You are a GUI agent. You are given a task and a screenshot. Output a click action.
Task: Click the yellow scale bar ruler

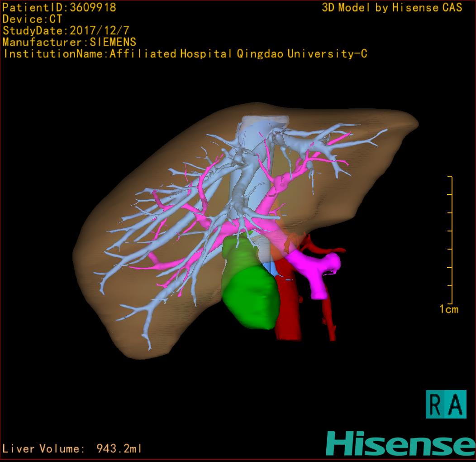point(451,240)
